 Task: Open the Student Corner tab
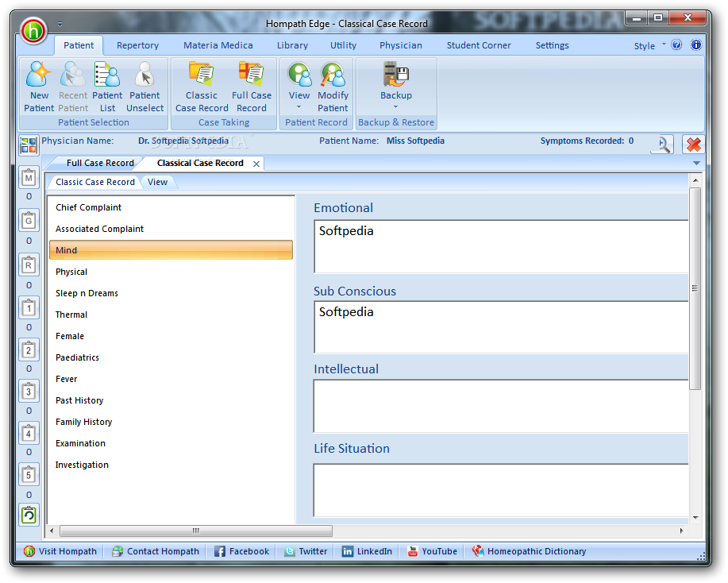coord(479,45)
